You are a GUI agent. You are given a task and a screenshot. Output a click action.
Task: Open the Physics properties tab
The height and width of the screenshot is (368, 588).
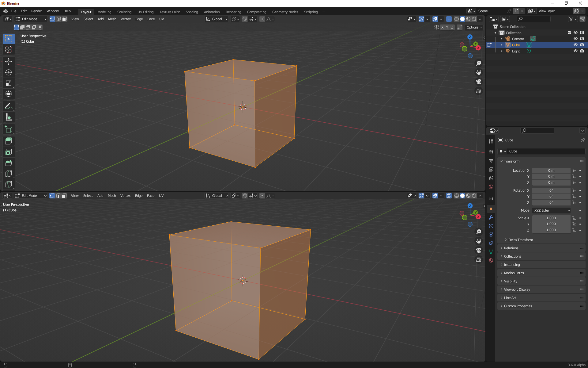tap(491, 235)
